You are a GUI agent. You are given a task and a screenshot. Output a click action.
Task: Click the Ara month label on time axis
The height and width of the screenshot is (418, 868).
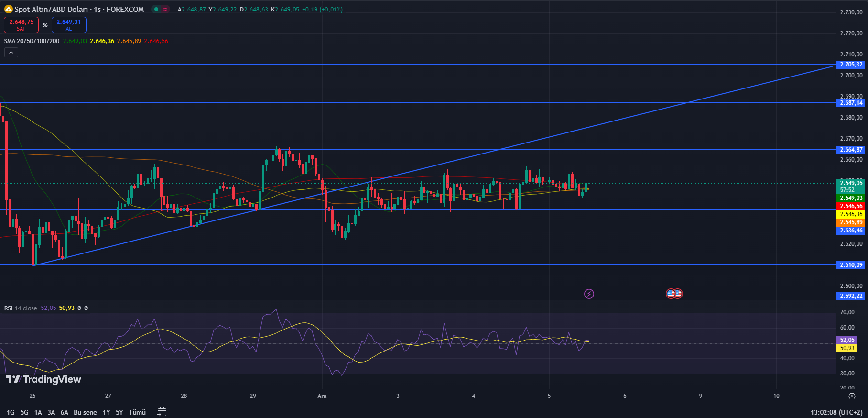click(x=322, y=396)
